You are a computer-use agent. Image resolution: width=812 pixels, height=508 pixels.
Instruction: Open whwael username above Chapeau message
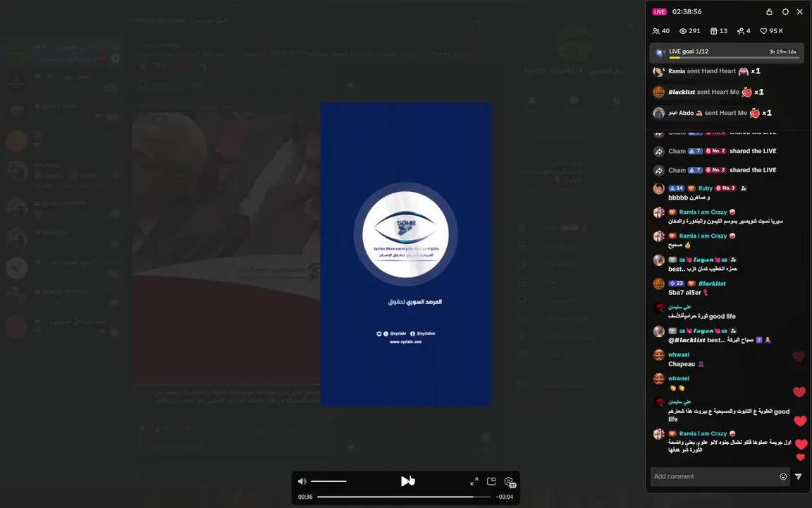(x=678, y=355)
